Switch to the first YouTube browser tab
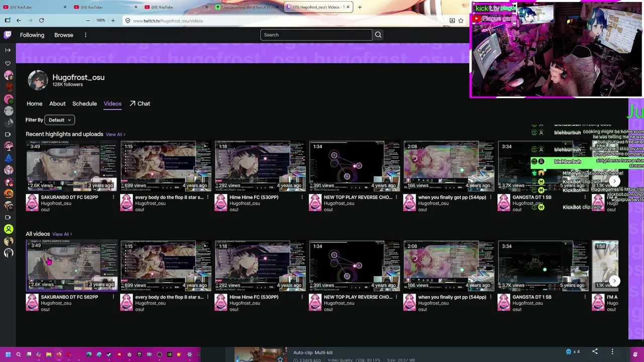Viewport: 644px width, 362px height. (x=34, y=7)
